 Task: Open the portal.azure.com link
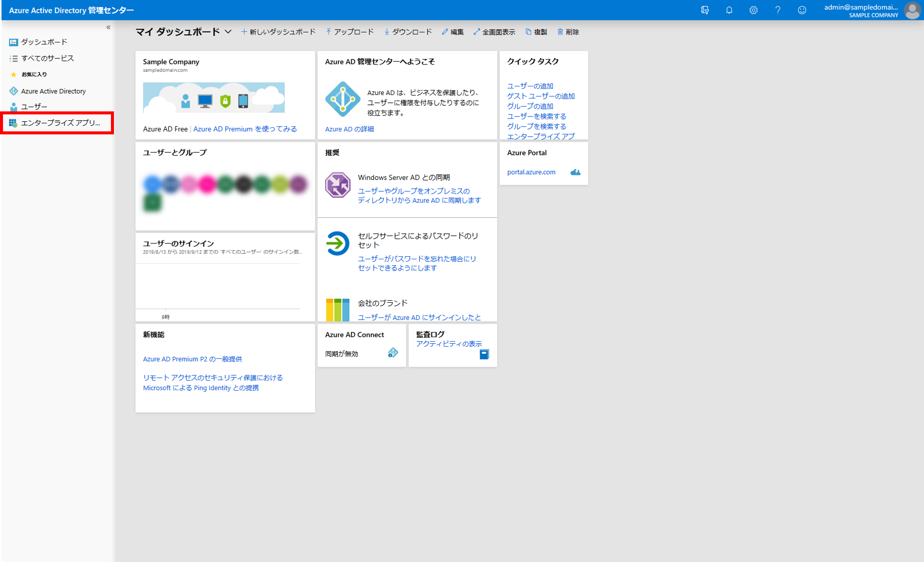[531, 172]
